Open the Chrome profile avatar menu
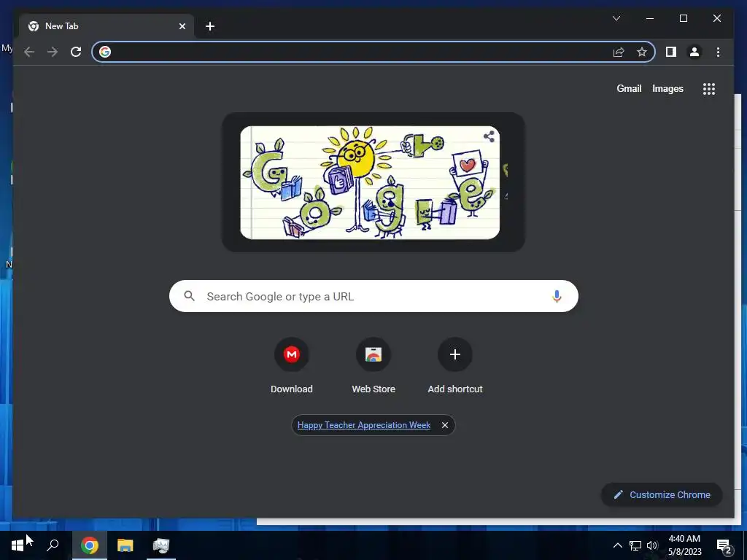The height and width of the screenshot is (560, 747). pyautogui.click(x=694, y=52)
